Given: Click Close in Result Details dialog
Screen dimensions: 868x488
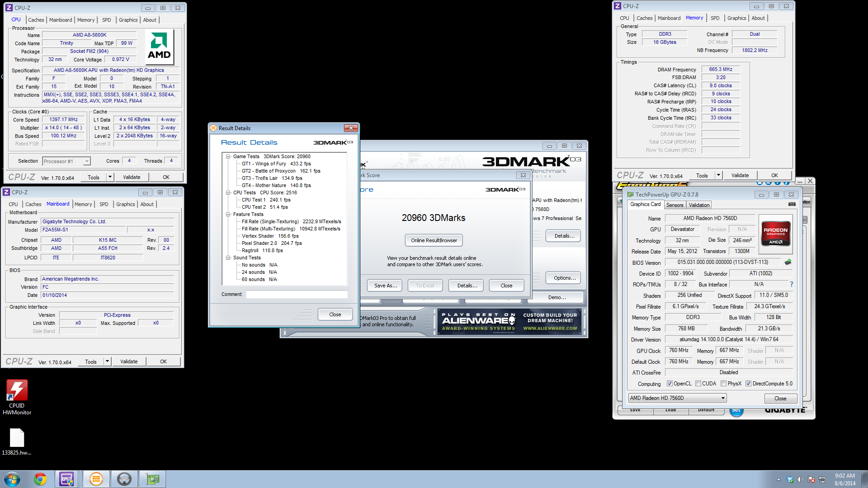Looking at the screenshot, I should tap(335, 314).
